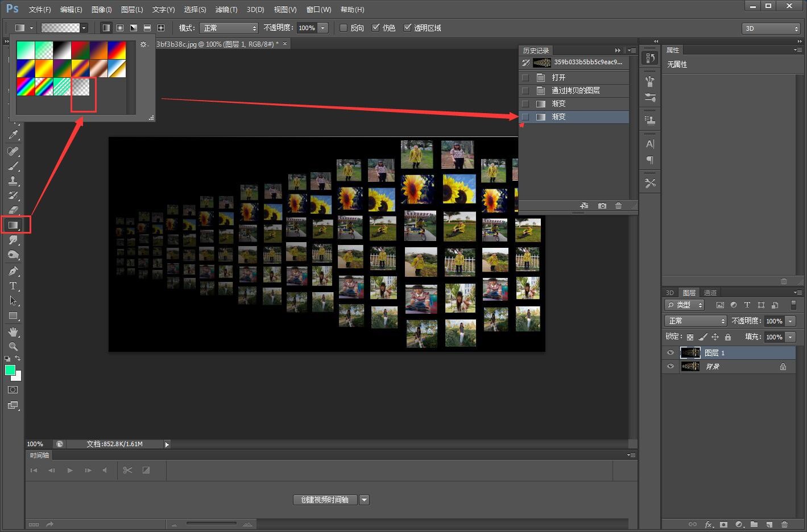Viewport: 807px width, 532px height.
Task: Pick the rainbow spectrum gradient swatch
Action: click(26, 86)
